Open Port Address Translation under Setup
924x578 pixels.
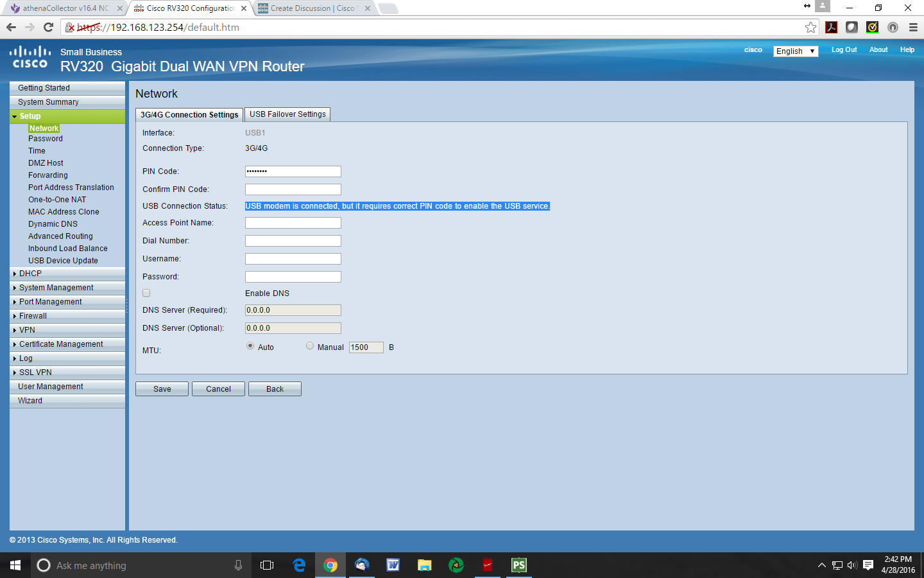pyautogui.click(x=71, y=188)
